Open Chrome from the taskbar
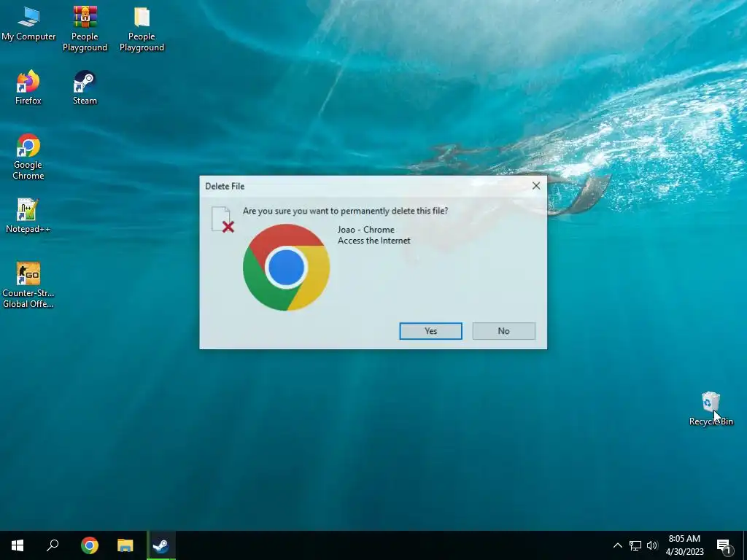The width and height of the screenshot is (747, 560). 90,545
